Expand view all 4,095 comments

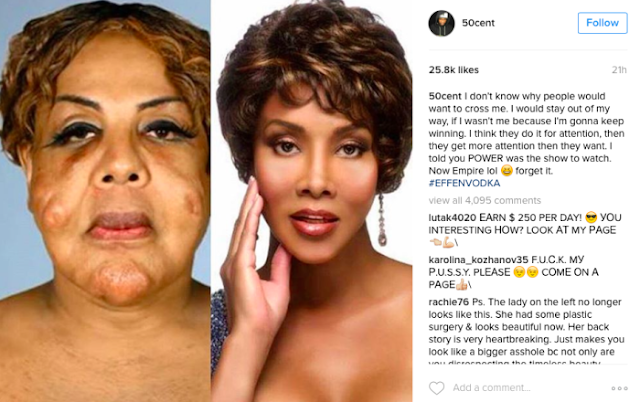click(x=484, y=200)
